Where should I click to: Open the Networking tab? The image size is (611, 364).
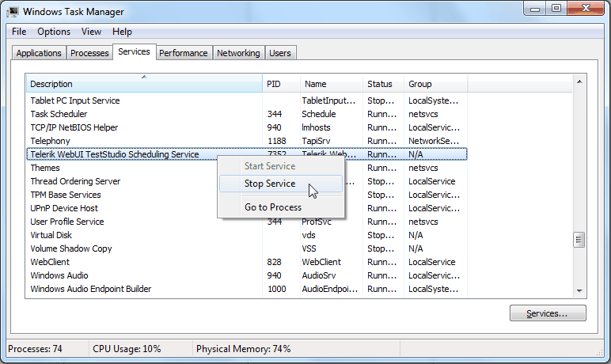[238, 53]
